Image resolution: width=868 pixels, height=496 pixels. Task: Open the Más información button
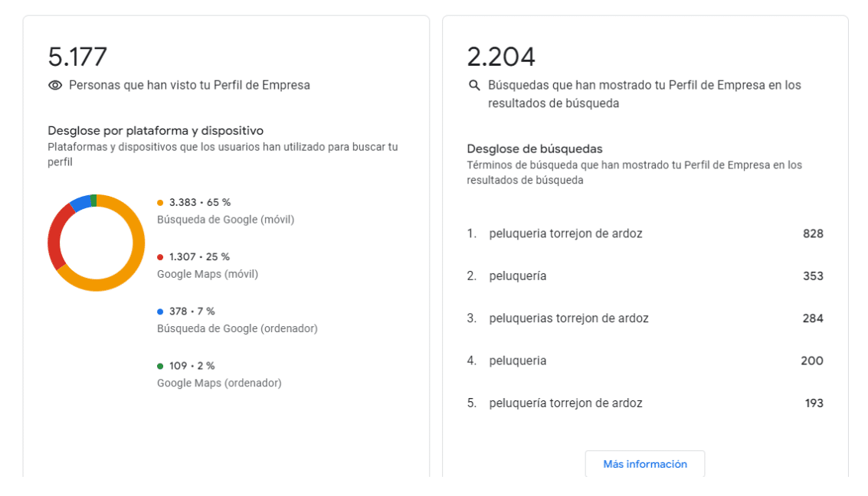coord(644,464)
